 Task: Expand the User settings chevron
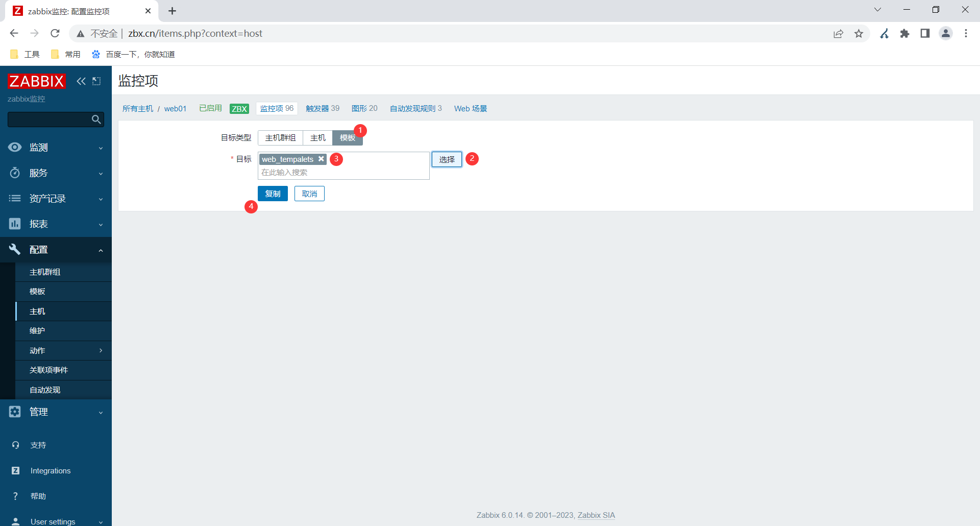coord(101,522)
